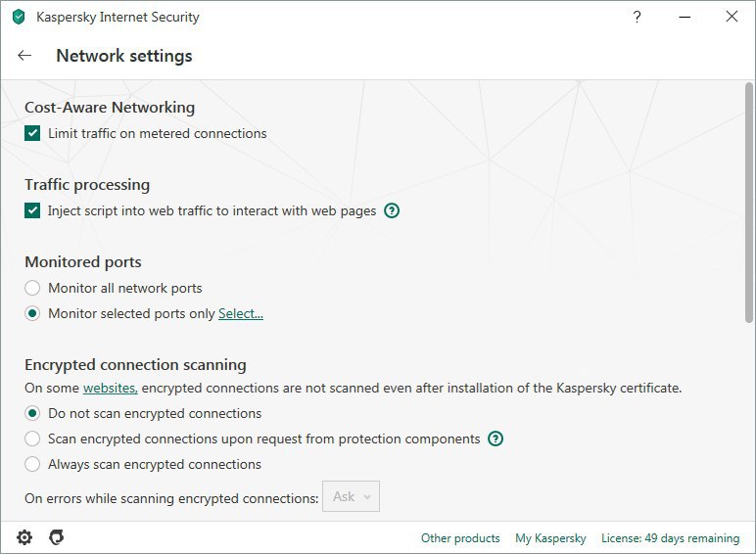The height and width of the screenshot is (554, 756).
Task: Select Monitor all network ports
Action: 32,288
